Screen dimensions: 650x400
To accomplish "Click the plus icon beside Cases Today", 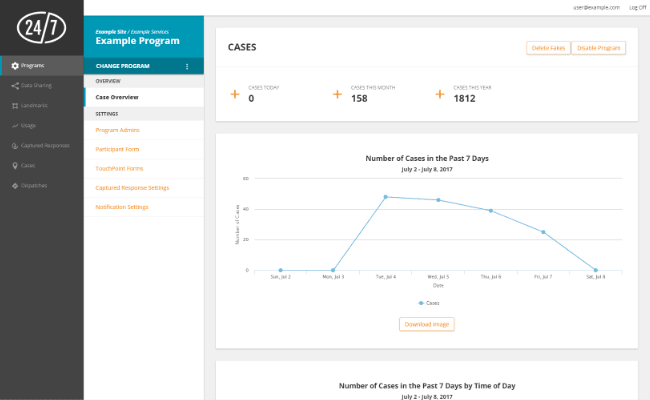I will tap(235, 94).
